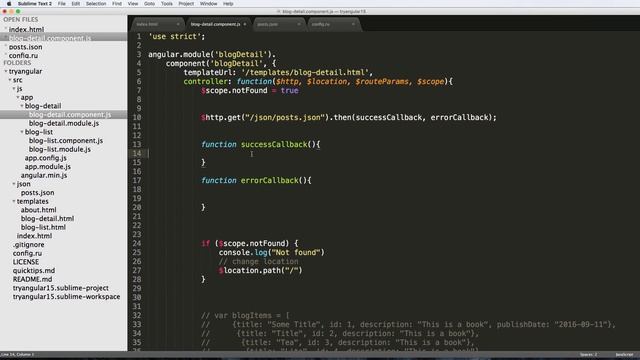Open the Project menu
The width and height of the screenshot is (640, 360).
coord(186,4)
